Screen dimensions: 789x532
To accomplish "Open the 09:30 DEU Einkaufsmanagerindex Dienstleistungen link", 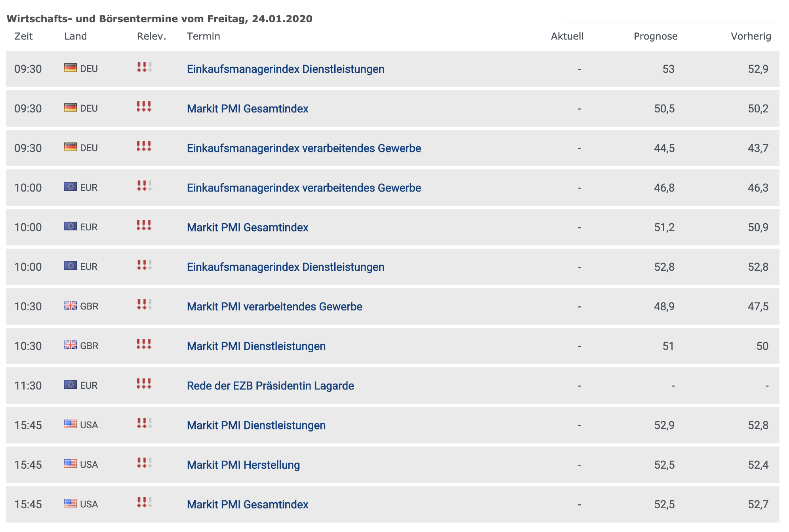I will [286, 69].
